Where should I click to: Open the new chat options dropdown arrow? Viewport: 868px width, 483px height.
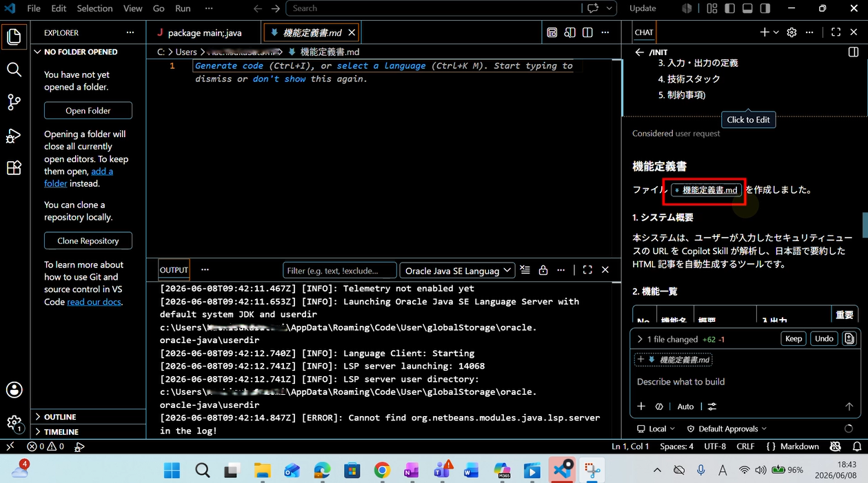tap(776, 32)
